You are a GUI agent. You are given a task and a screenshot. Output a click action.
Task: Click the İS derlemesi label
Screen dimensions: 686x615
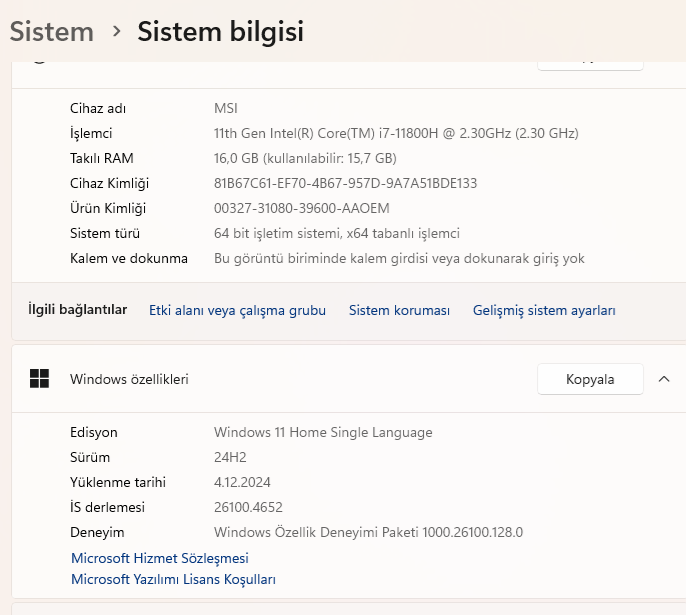coord(107,507)
